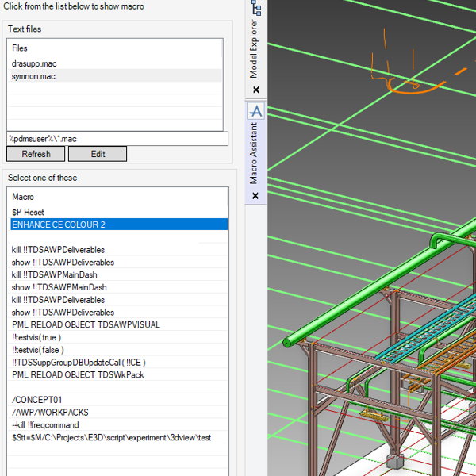The width and height of the screenshot is (476, 476).
Task: Click the Macro column header
Action: point(119,197)
